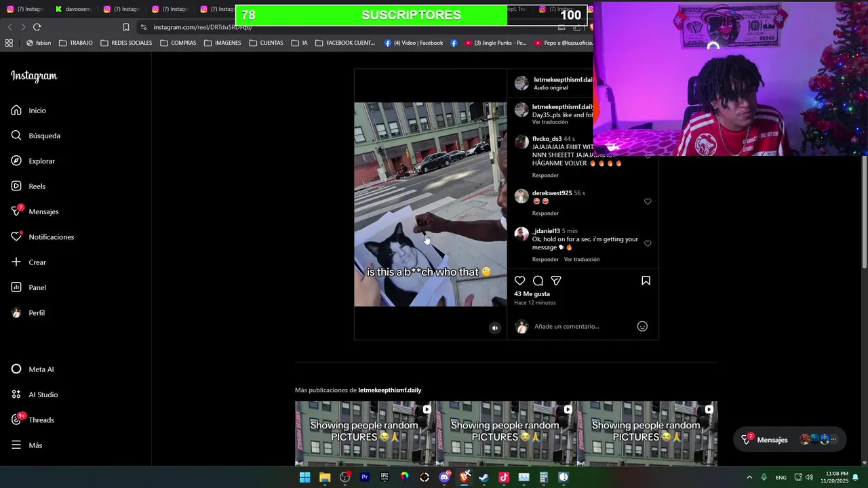This screenshot has width=868, height=488.
Task: Open Steam from the taskbar
Action: (x=484, y=477)
